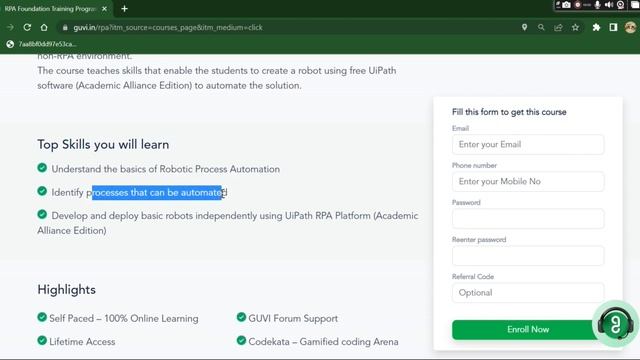
Task: Focus the Enter your Email field
Action: pyautogui.click(x=528, y=144)
